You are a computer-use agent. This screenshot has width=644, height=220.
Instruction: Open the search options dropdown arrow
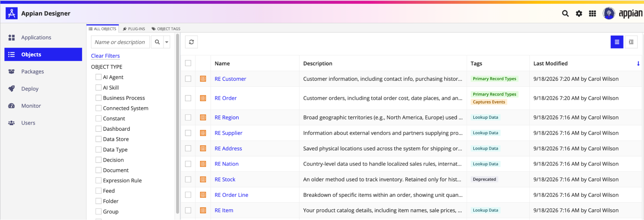(167, 42)
